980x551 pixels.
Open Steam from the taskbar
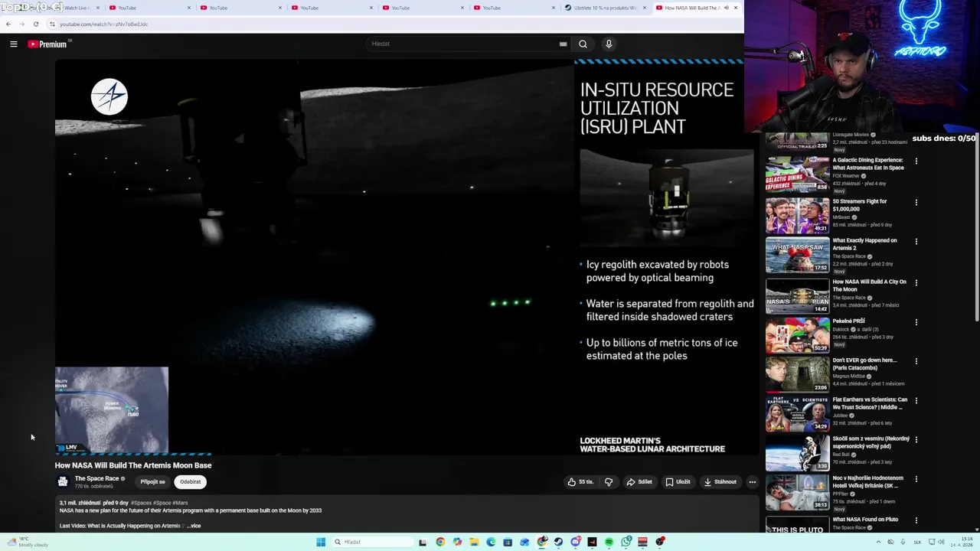558,542
